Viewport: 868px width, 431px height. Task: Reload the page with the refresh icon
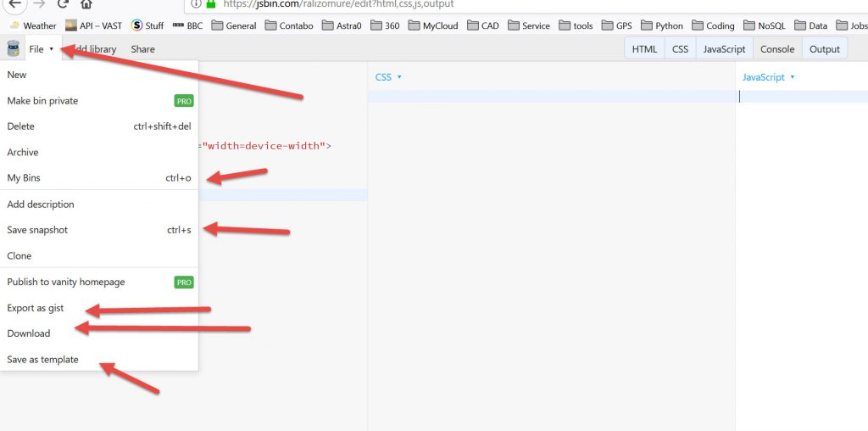[x=63, y=4]
